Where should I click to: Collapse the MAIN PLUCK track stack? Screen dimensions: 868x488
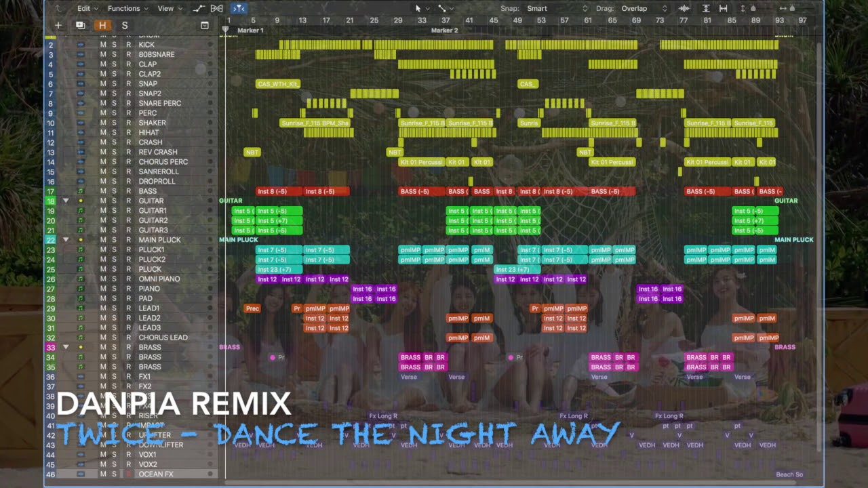(66, 240)
